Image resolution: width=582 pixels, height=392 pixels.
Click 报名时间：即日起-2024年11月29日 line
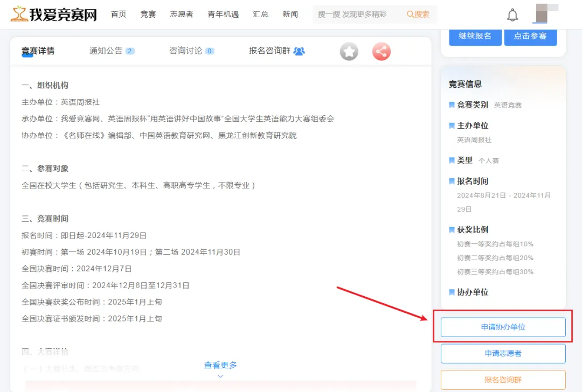point(84,235)
